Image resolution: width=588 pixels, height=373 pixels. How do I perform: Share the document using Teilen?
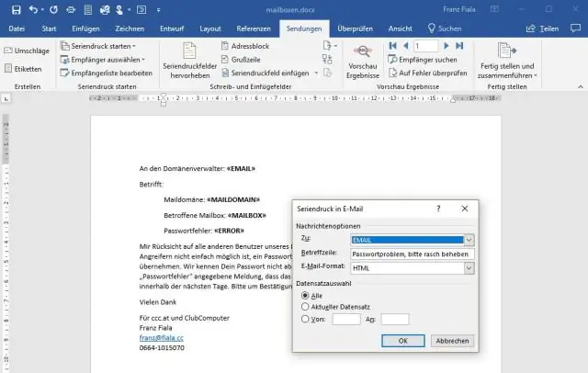(542, 28)
